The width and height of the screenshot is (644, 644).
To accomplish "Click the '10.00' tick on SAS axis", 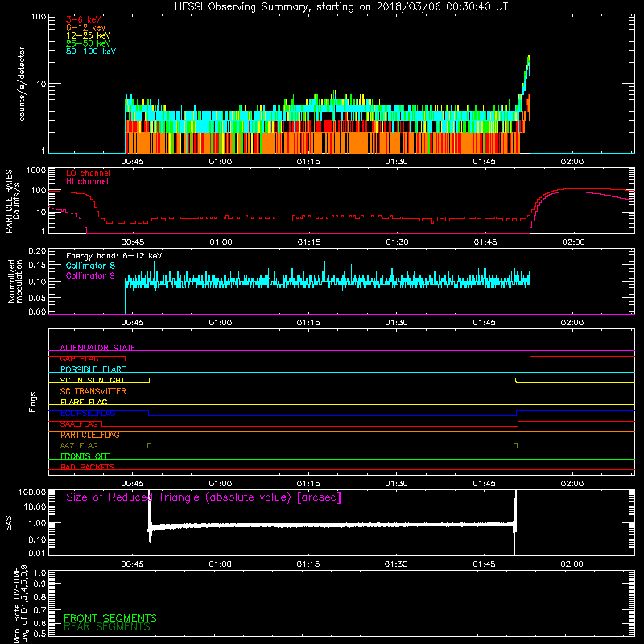I will pyautogui.click(x=34, y=506).
